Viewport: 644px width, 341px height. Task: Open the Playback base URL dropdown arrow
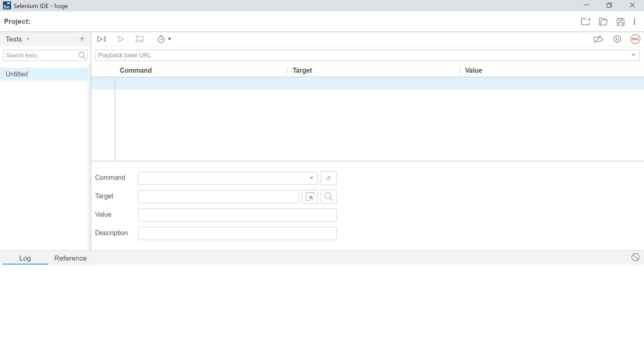click(633, 55)
